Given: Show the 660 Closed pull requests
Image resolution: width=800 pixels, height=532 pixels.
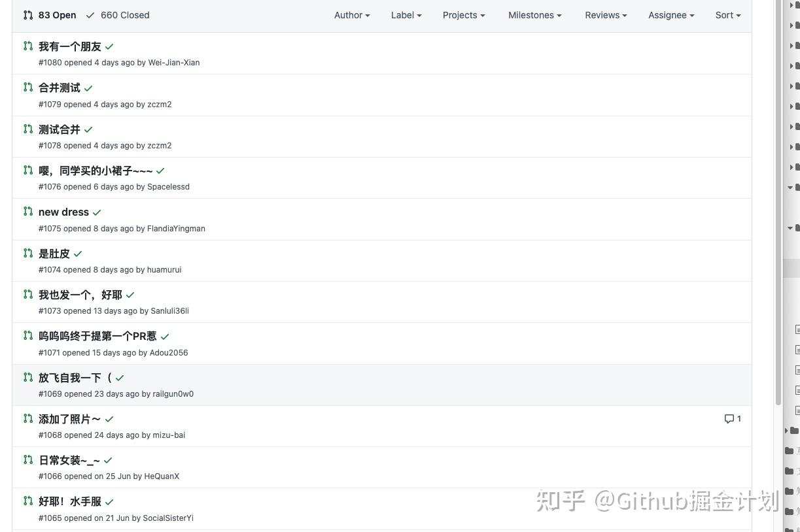Looking at the screenshot, I should (x=118, y=15).
